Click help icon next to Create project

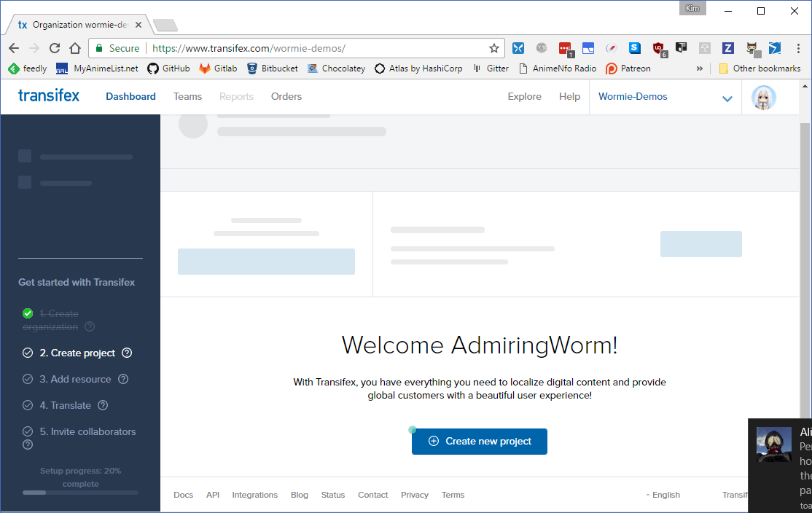pos(127,353)
